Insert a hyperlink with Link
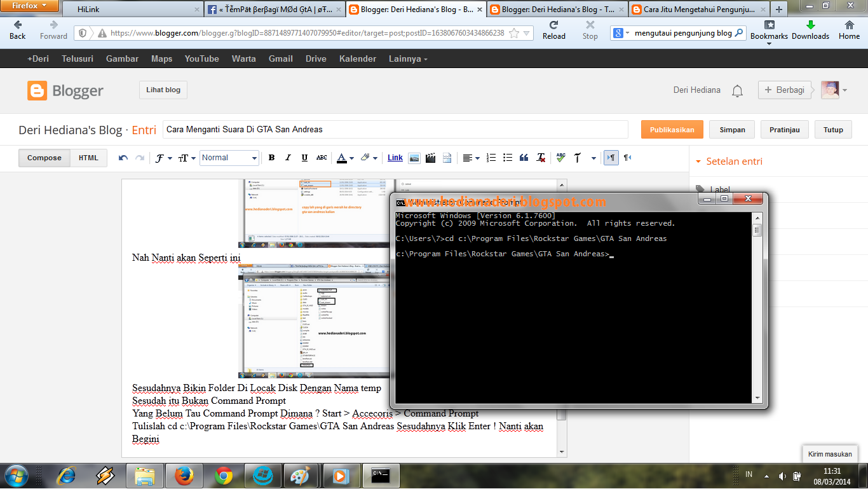Image resolution: width=868 pixels, height=489 pixels. 395,158
